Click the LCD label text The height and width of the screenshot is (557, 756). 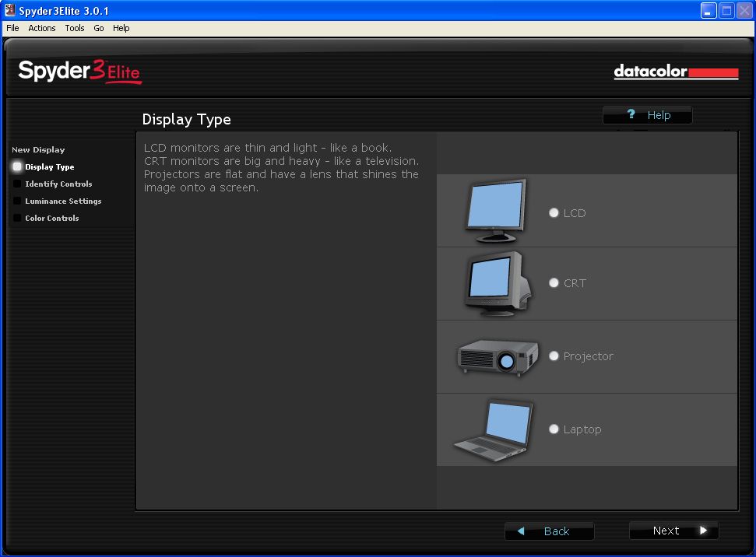coord(575,213)
